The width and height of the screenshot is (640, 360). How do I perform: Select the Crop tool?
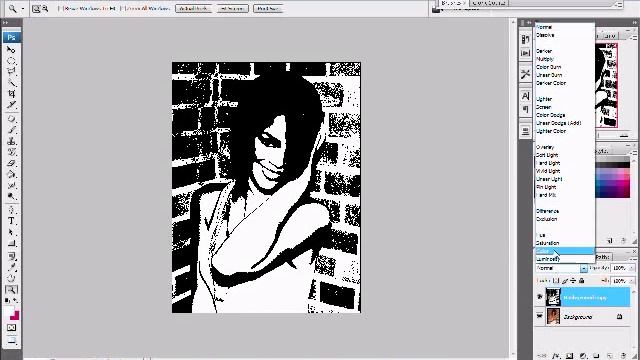[11, 94]
